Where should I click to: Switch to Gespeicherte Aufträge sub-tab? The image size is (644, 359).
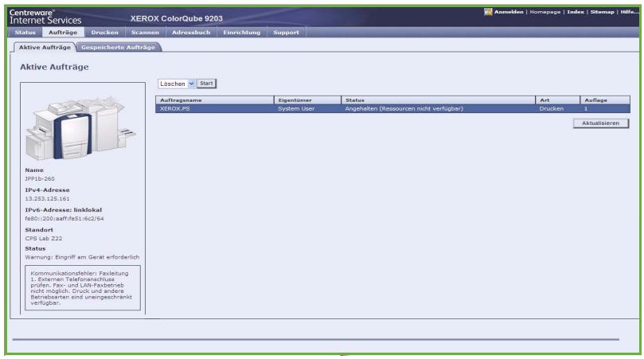click(118, 47)
